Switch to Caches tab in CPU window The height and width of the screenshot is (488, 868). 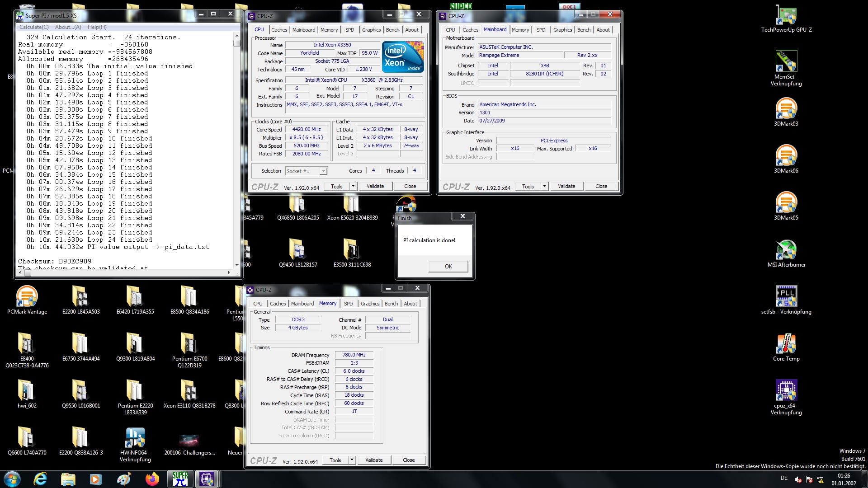click(279, 30)
